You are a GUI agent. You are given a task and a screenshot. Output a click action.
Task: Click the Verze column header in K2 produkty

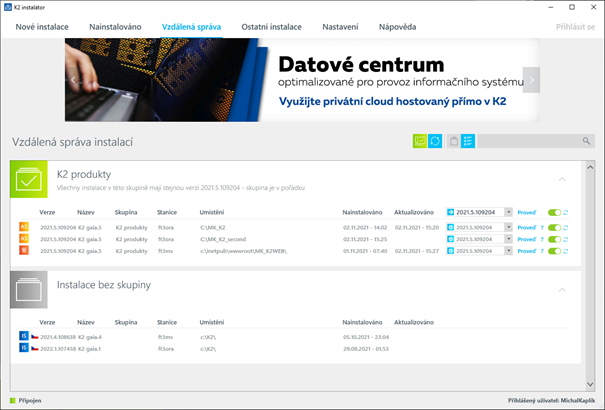47,213
